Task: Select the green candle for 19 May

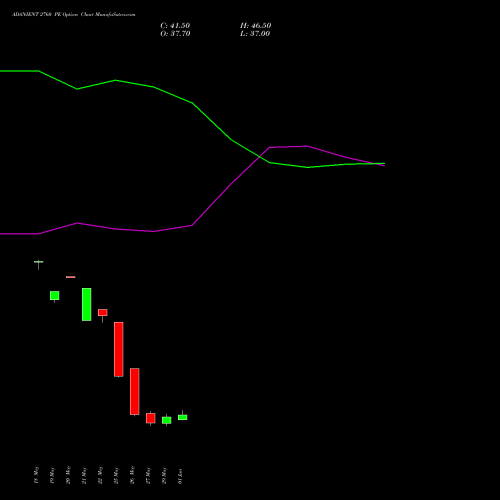Action: (55, 296)
